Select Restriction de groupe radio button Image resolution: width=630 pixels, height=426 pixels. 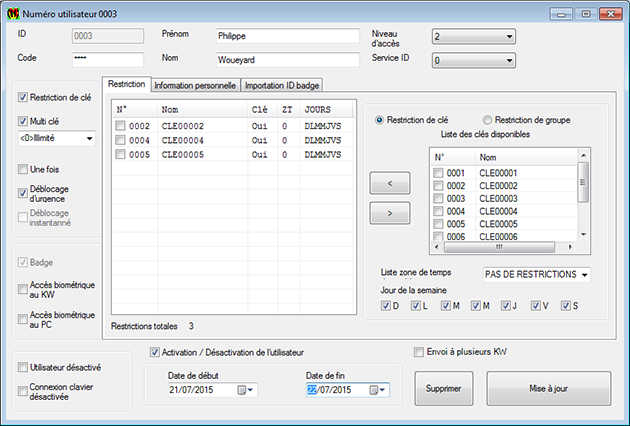pos(487,120)
